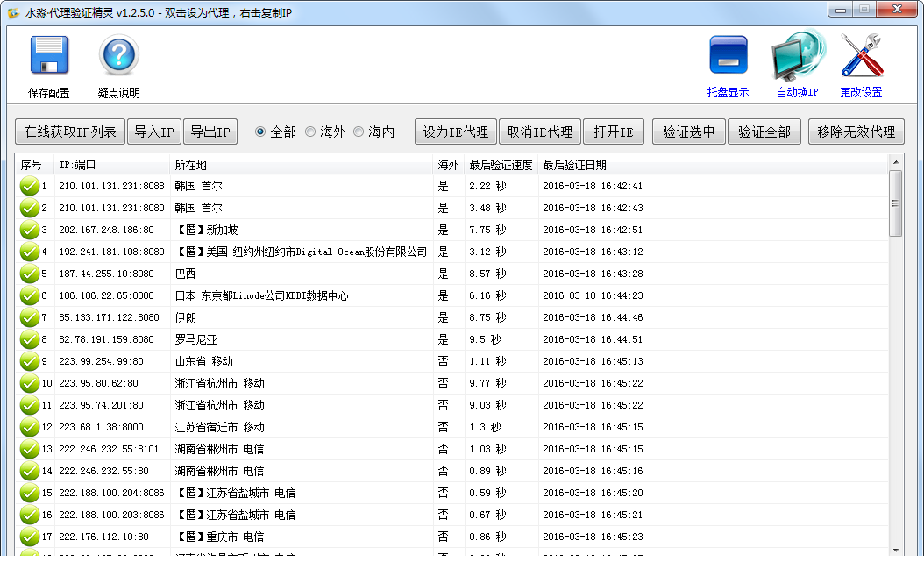Image resolution: width=924 pixels, height=576 pixels.
Task: Click the 导出IP button
Action: click(x=210, y=132)
